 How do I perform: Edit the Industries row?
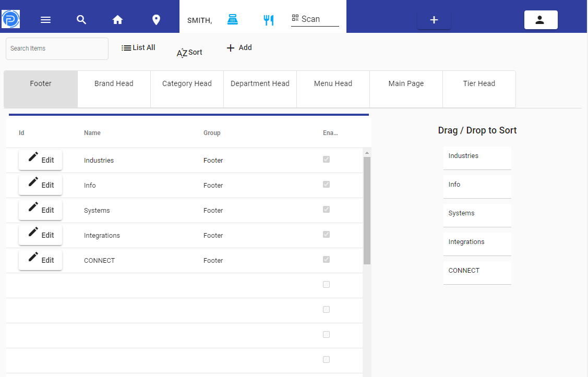pyautogui.click(x=41, y=160)
